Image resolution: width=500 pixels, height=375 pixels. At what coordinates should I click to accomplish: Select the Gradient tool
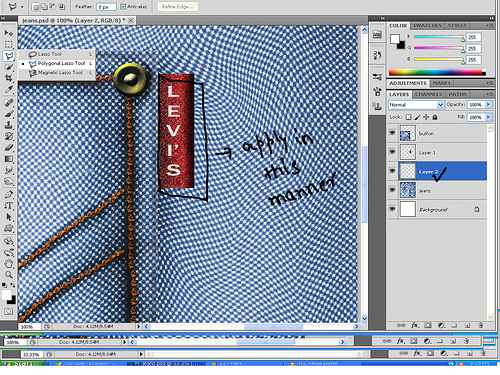click(x=9, y=159)
